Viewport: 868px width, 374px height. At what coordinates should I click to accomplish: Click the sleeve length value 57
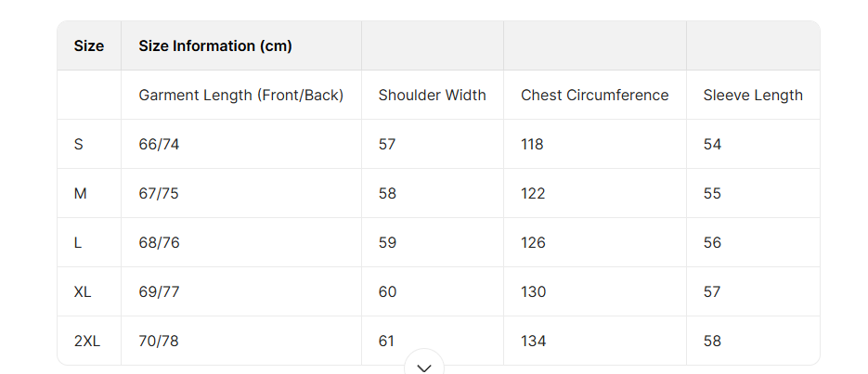pos(712,291)
